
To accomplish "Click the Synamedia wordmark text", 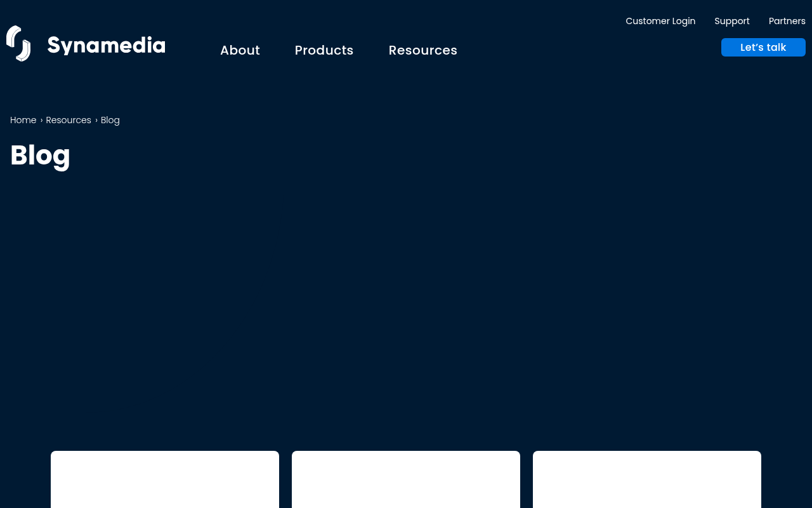I will tap(107, 45).
